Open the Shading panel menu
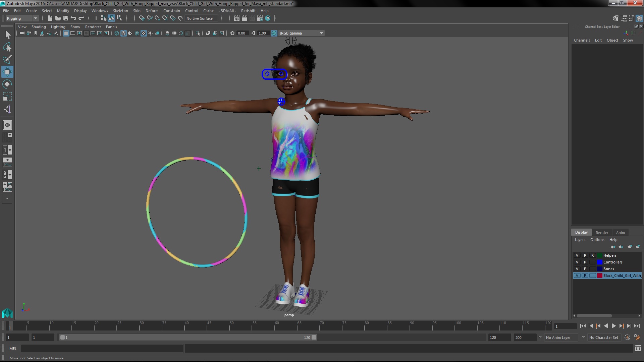The image size is (644, 362). (x=39, y=27)
